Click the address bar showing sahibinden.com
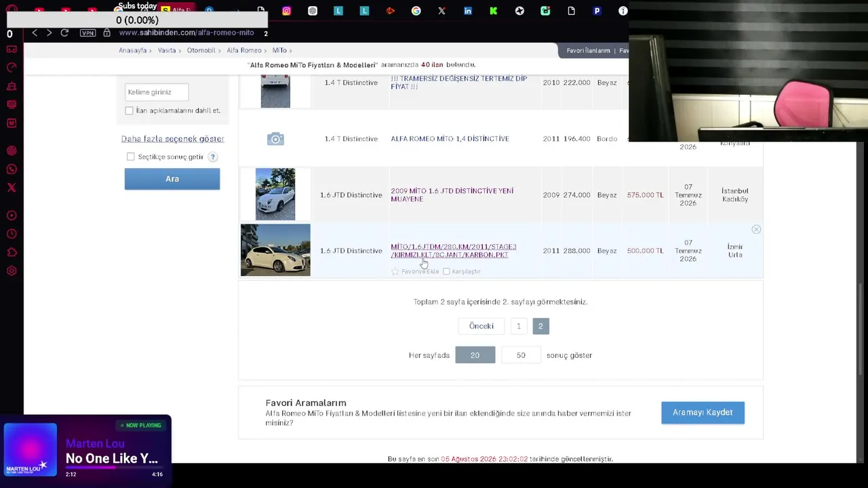Screen dimensions: 868x488 click(186, 33)
